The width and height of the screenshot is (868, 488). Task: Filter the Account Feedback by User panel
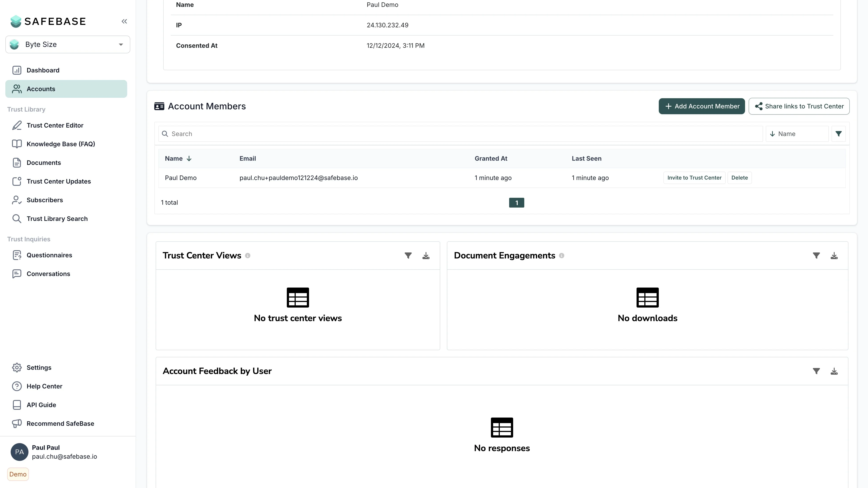816,371
